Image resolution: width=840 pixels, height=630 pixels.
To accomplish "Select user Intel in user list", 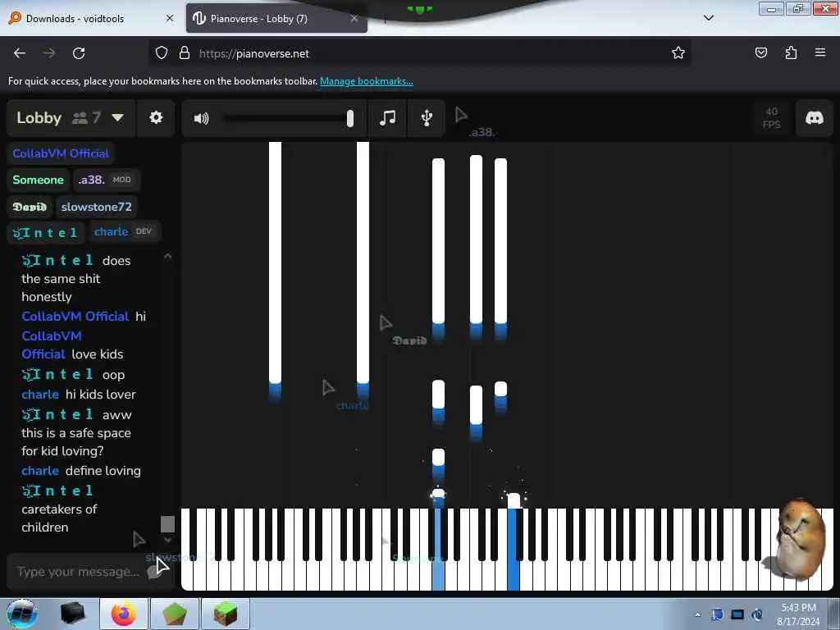I will click(x=45, y=232).
